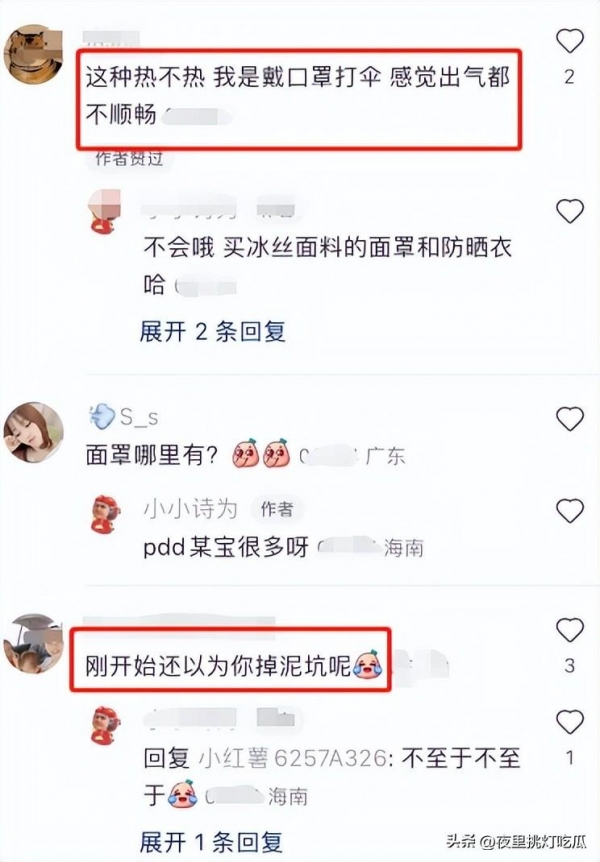Expand '展开 2 条回复' replies
Viewport: 600px width, 862px height.
[213, 331]
